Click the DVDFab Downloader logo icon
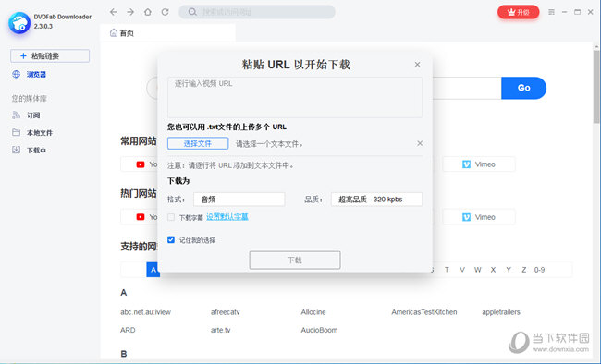The image size is (601, 364). pyautogui.click(x=19, y=23)
